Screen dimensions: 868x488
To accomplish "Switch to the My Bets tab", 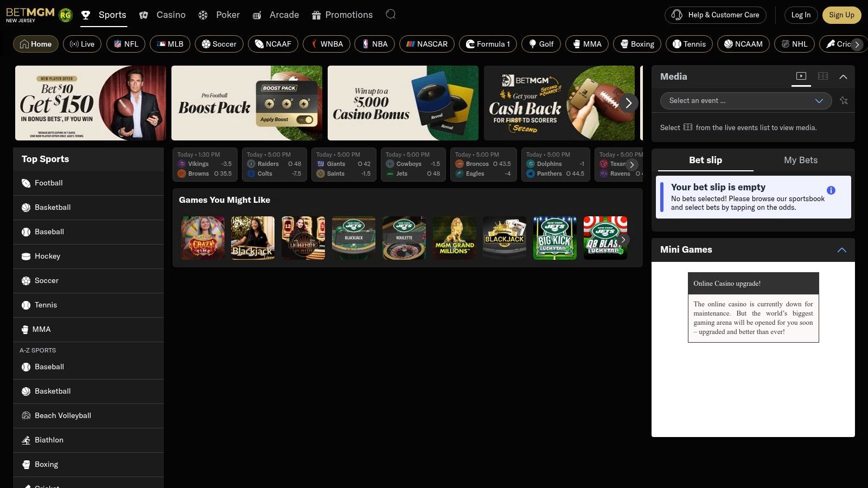I will (800, 160).
